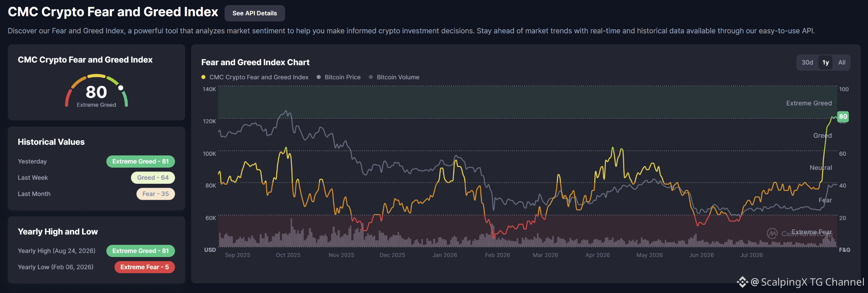868x293 pixels.
Task: Click the Mar 2026 axis label
Action: [x=545, y=255]
